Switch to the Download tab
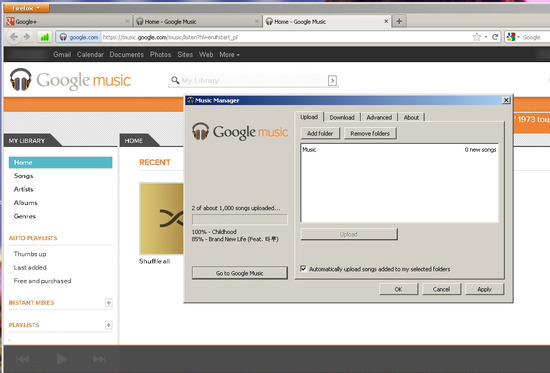 [x=342, y=117]
